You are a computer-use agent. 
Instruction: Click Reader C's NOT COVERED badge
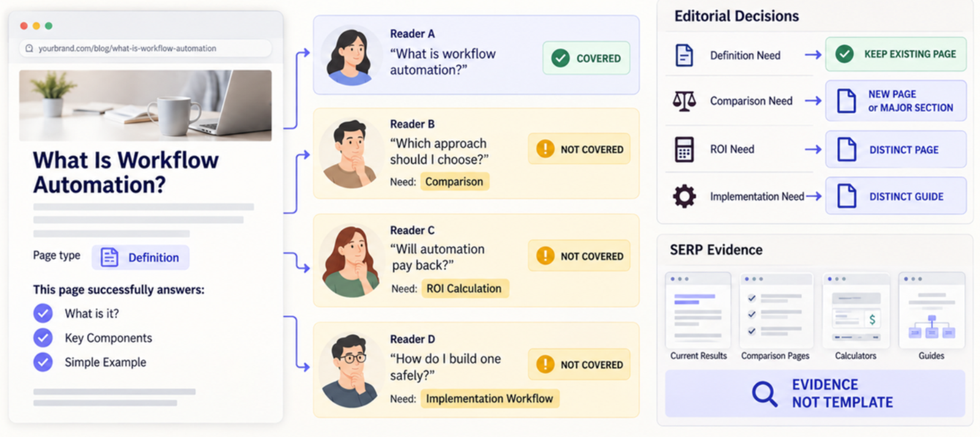coord(579,256)
